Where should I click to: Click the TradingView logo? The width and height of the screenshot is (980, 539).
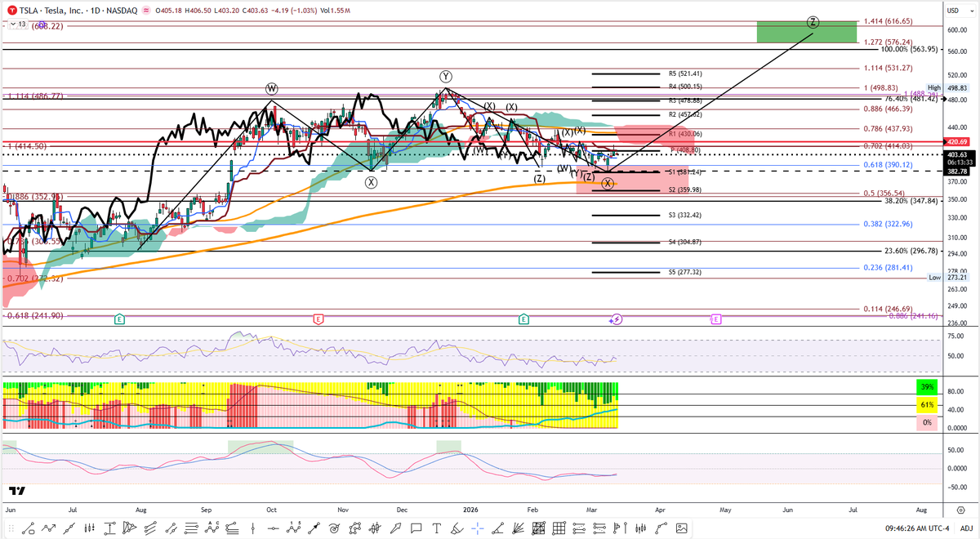16,491
